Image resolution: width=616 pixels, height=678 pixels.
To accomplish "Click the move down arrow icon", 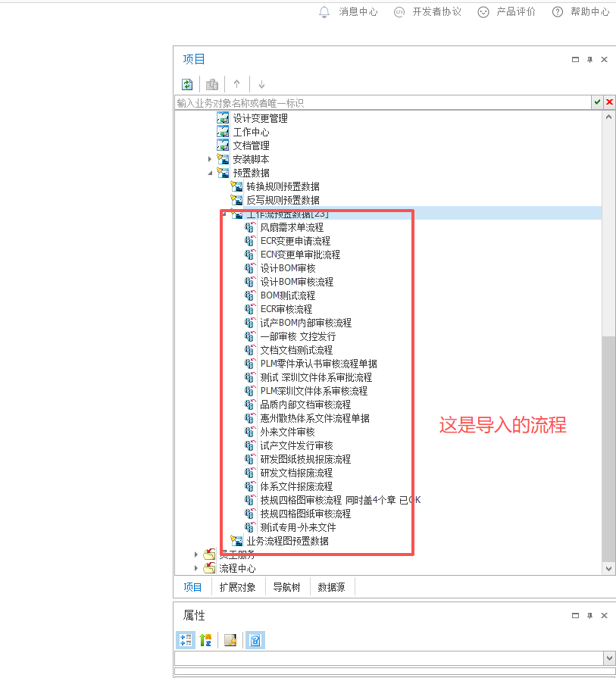I will coord(261,84).
